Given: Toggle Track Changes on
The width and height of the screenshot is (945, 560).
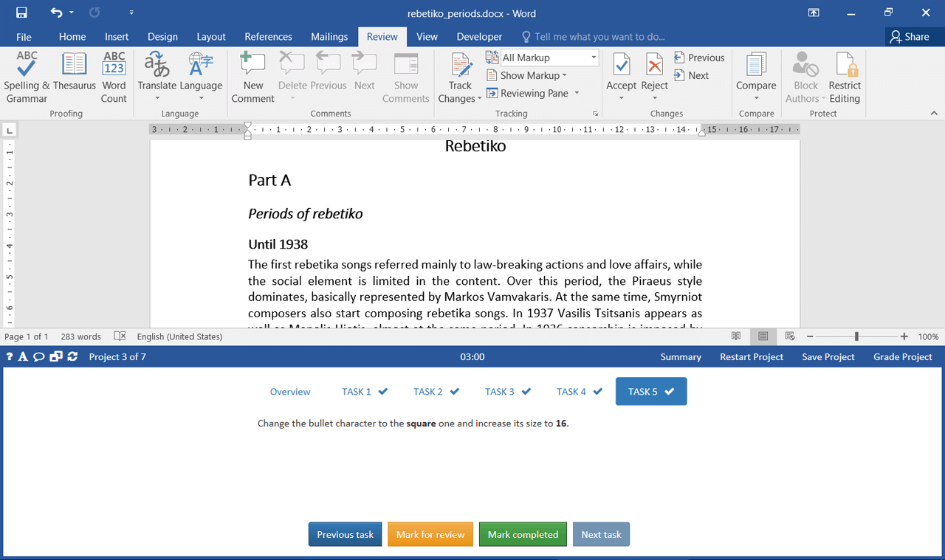Looking at the screenshot, I should pyautogui.click(x=460, y=68).
